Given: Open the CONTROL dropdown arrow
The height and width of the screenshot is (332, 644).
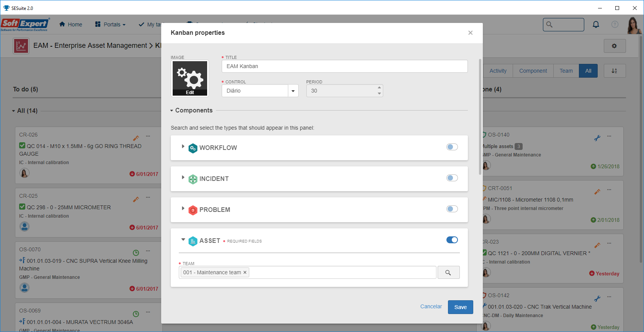Looking at the screenshot, I should tap(293, 91).
